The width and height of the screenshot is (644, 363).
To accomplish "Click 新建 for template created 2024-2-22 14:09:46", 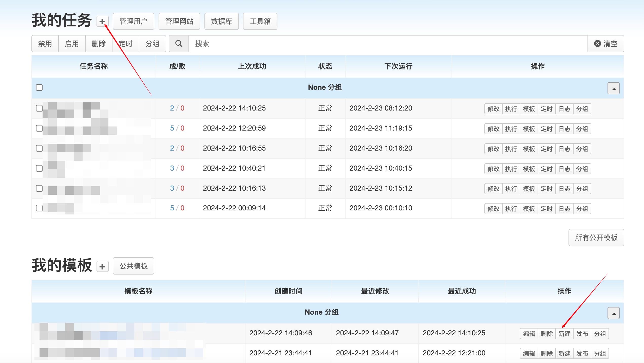I will [x=564, y=334].
